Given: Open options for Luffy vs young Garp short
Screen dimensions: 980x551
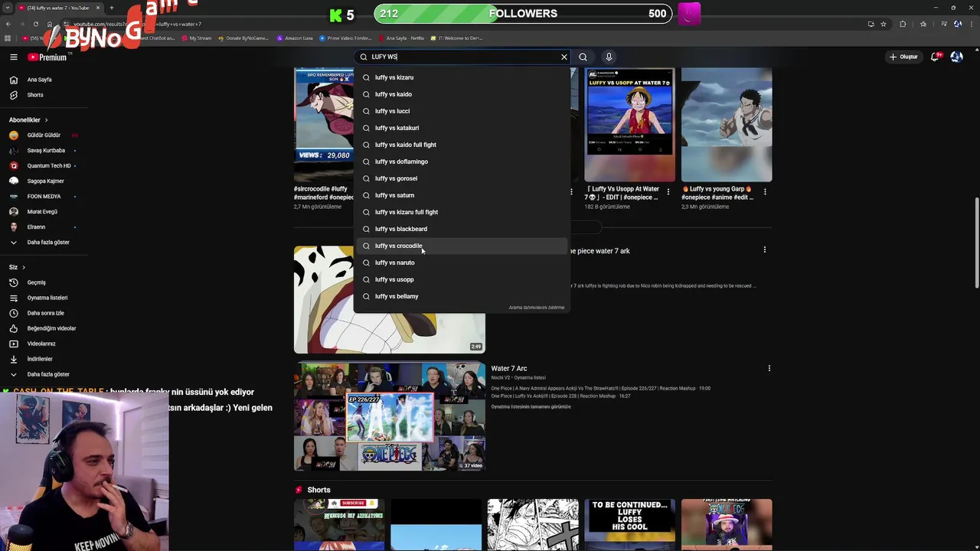Looking at the screenshot, I should (764, 191).
